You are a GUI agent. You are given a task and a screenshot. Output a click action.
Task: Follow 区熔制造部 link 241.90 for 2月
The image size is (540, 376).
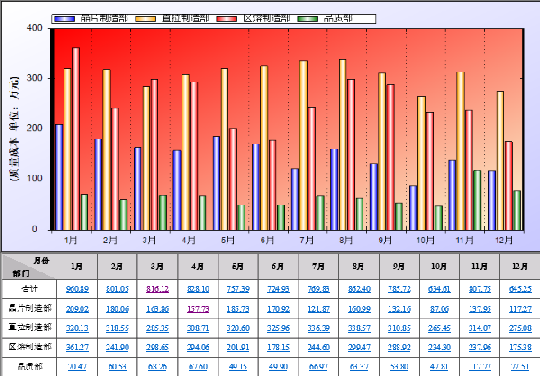[x=117, y=347]
